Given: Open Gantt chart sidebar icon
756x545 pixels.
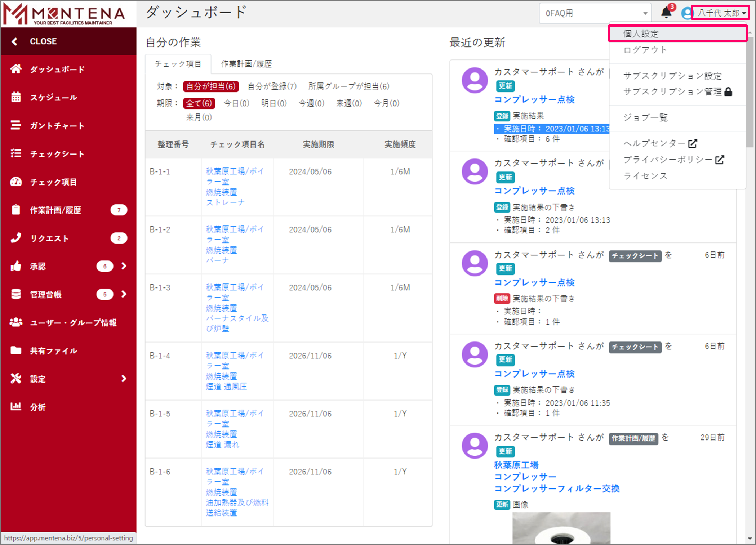Looking at the screenshot, I should tap(16, 125).
